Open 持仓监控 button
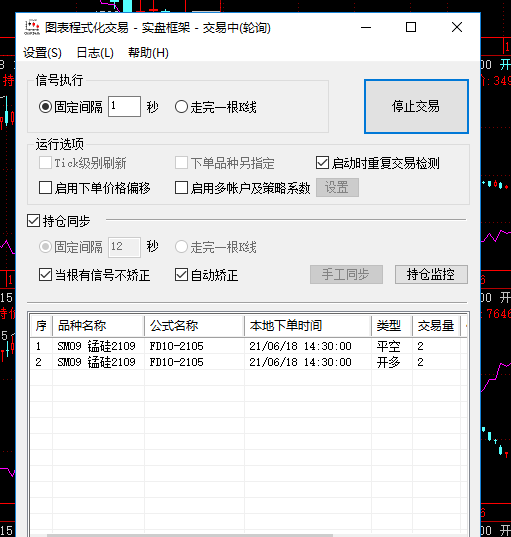Viewport: 511px width, 537px height. pos(431,274)
